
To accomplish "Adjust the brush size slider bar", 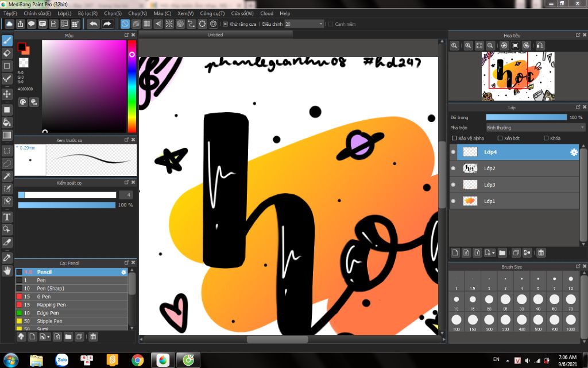I will point(67,195).
